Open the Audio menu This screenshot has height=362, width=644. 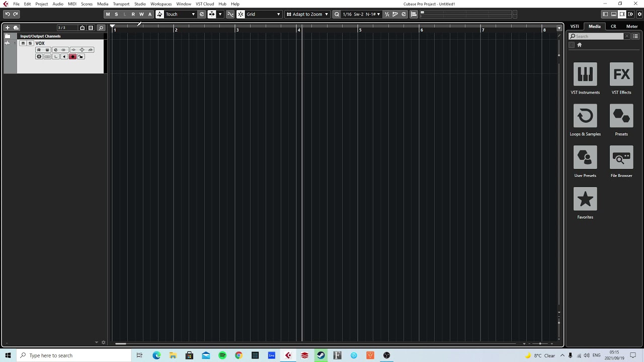click(58, 4)
